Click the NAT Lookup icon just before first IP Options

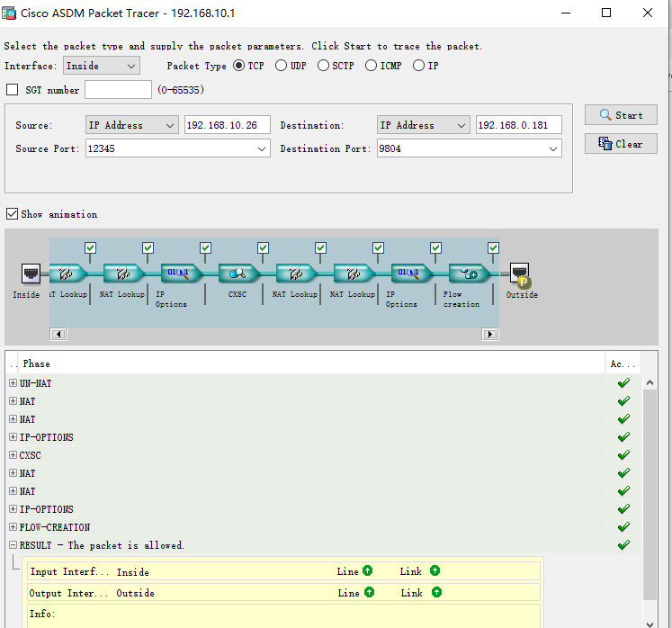pyautogui.click(x=122, y=273)
